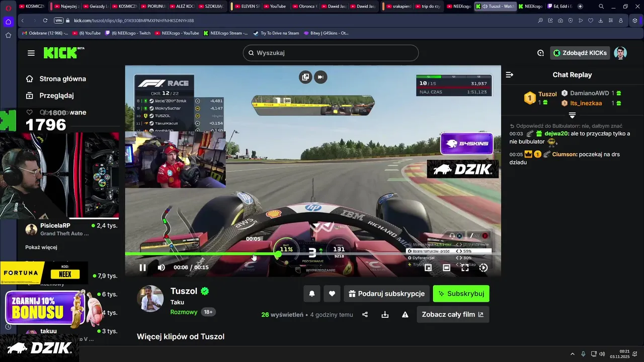The height and width of the screenshot is (362, 644).
Task: Click the clip progress bar handle
Action: point(278,254)
